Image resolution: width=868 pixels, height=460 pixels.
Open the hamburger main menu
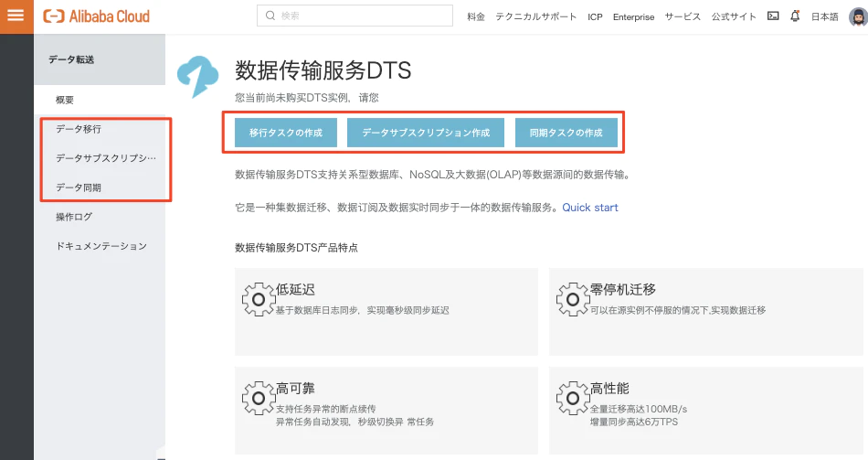point(16,16)
